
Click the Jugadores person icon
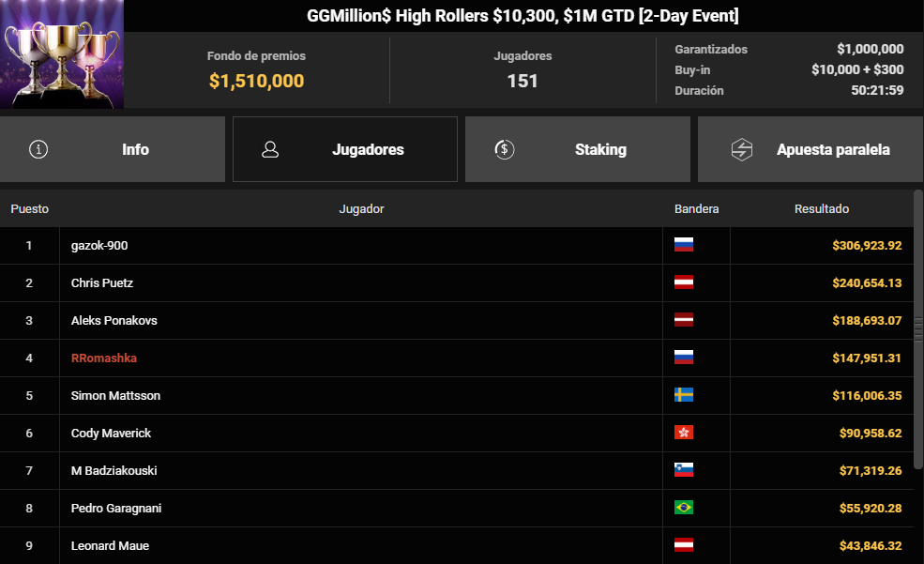click(x=270, y=149)
